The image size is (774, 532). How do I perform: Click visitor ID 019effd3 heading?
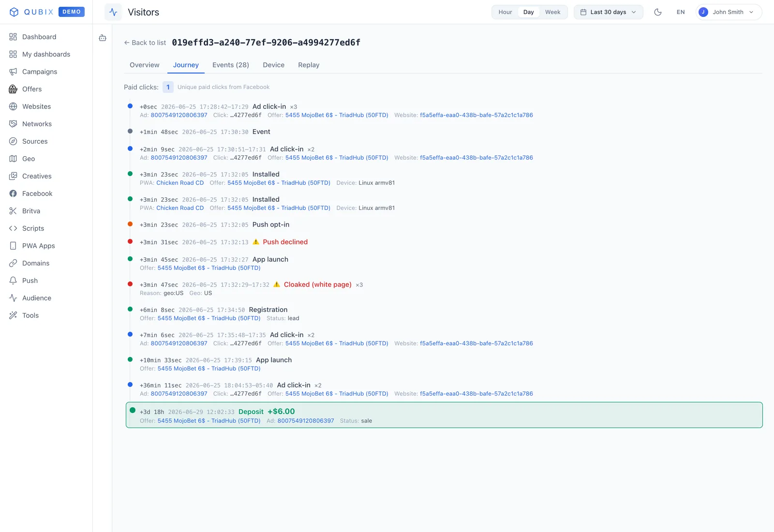point(266,43)
